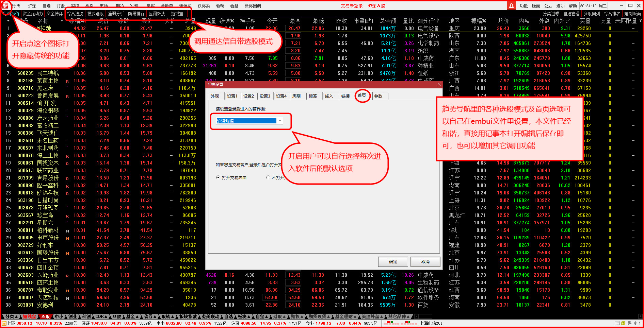
Task: Switch to 设置1 tab
Action: coord(232,96)
